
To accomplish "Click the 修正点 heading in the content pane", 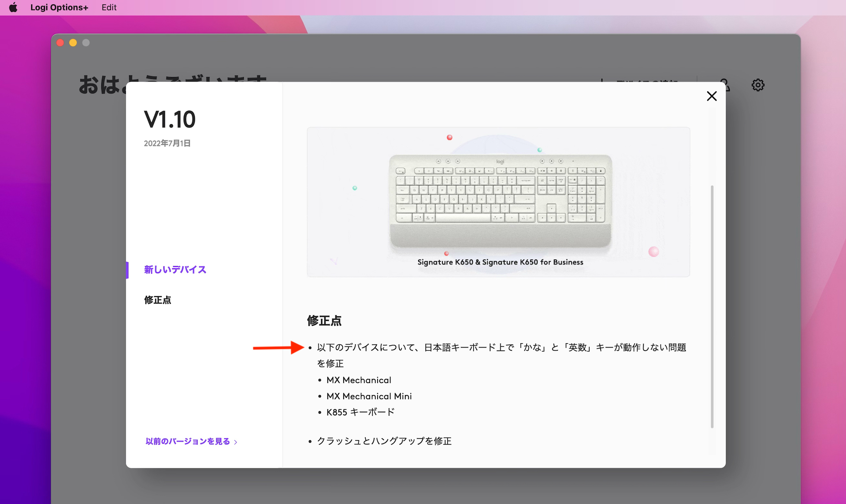I will [324, 321].
